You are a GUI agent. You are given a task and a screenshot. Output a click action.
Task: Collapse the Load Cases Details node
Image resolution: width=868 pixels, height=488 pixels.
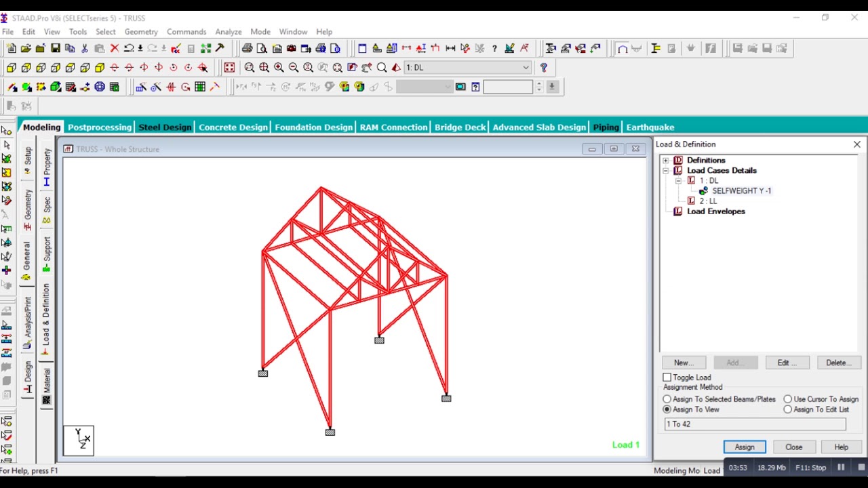[x=666, y=171]
